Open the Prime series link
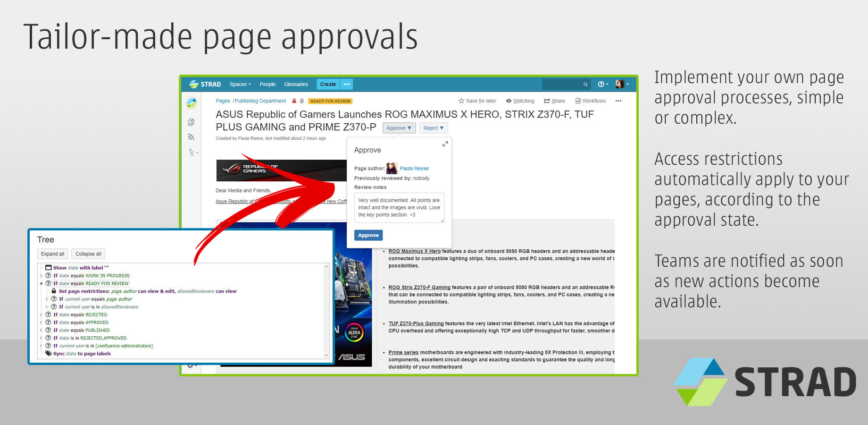Viewport: 868px width, 425px height. click(x=403, y=352)
